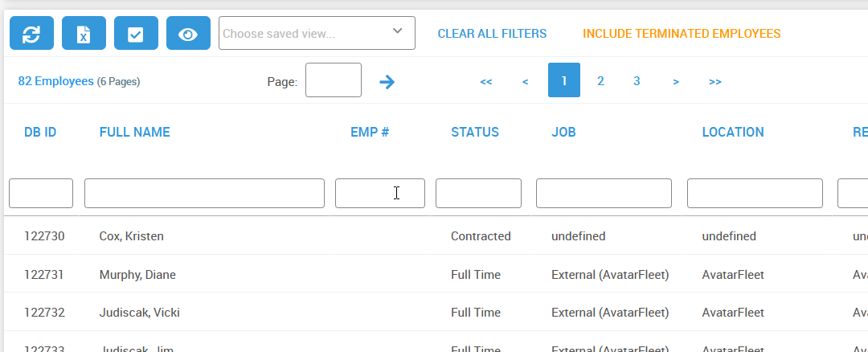Viewport: 868px width, 352px height.
Task: Go to page 3
Action: point(637,81)
